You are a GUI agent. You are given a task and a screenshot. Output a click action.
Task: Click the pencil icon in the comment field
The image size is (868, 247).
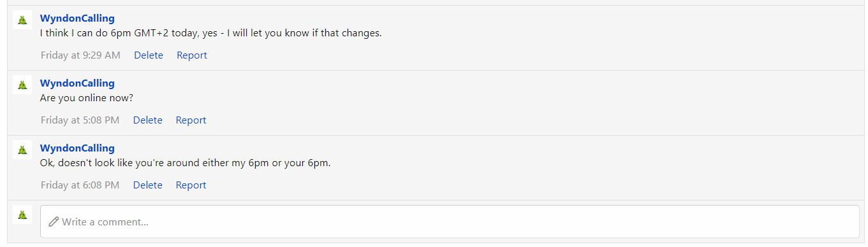(x=54, y=222)
